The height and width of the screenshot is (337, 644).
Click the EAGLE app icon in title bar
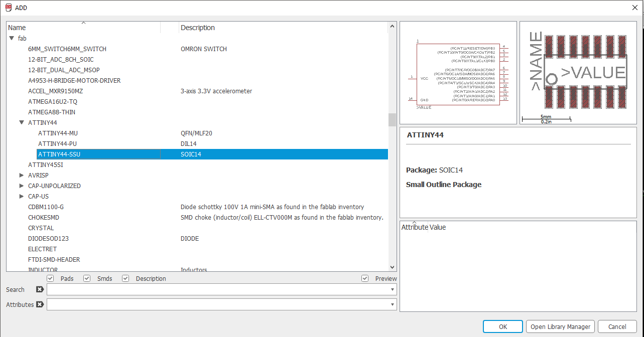point(9,8)
